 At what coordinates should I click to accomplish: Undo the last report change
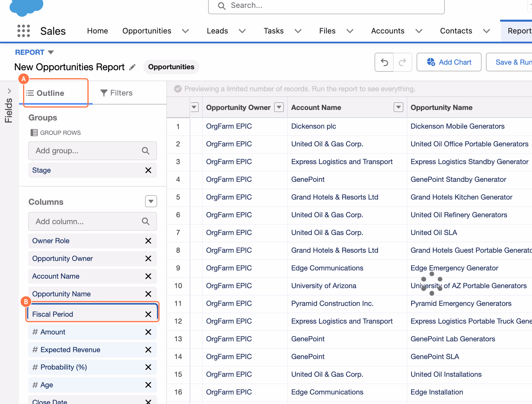tap(384, 62)
